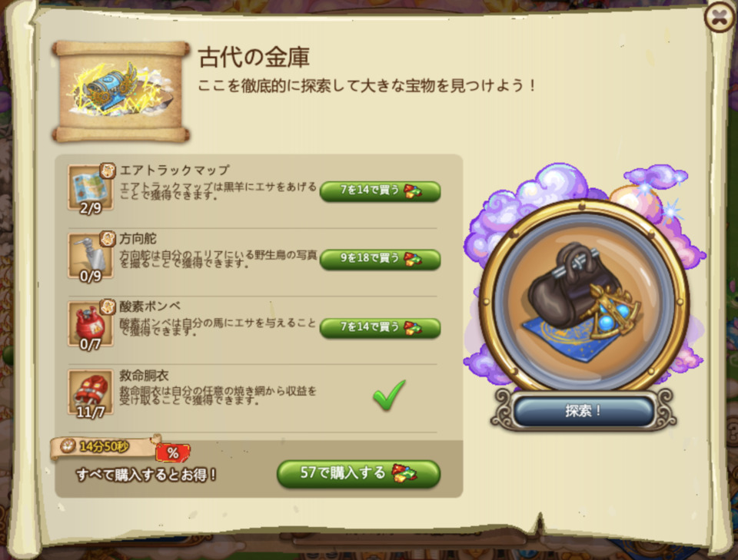Screen dimensions: 738x560
Task: Buy エアトラックマップ with 7を14で買う button
Action: (381, 191)
